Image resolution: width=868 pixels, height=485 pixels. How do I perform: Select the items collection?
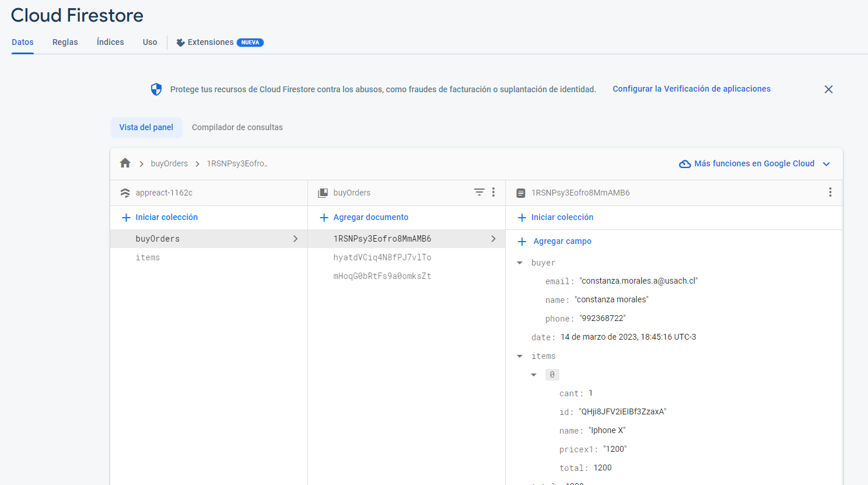click(x=209, y=257)
